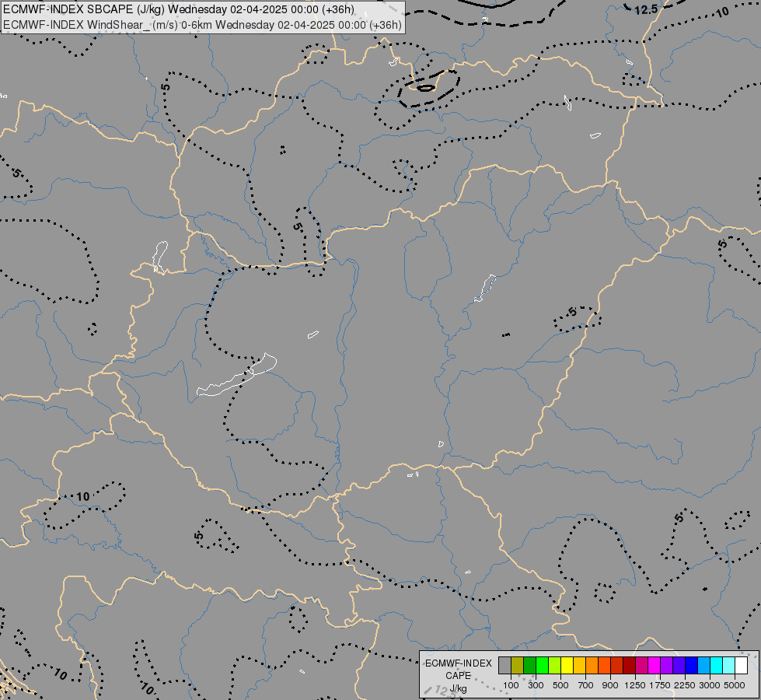The image size is (761, 700).
Task: Click the 2250 value on the legend scale
Action: 685,685
